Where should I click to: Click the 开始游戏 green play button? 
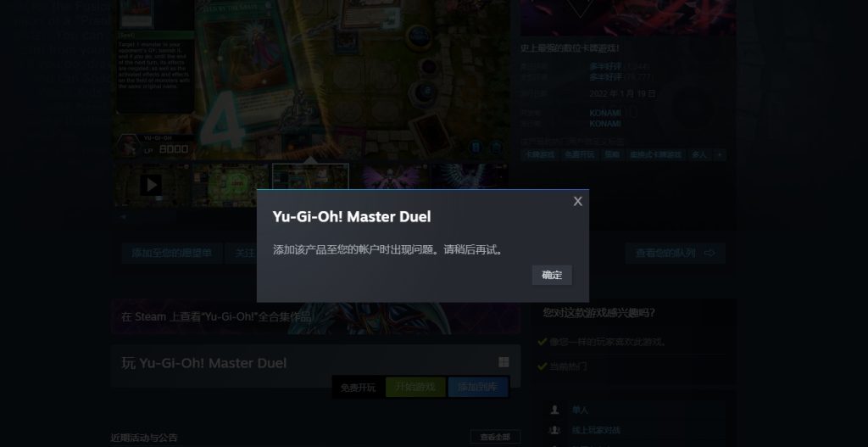click(x=415, y=387)
